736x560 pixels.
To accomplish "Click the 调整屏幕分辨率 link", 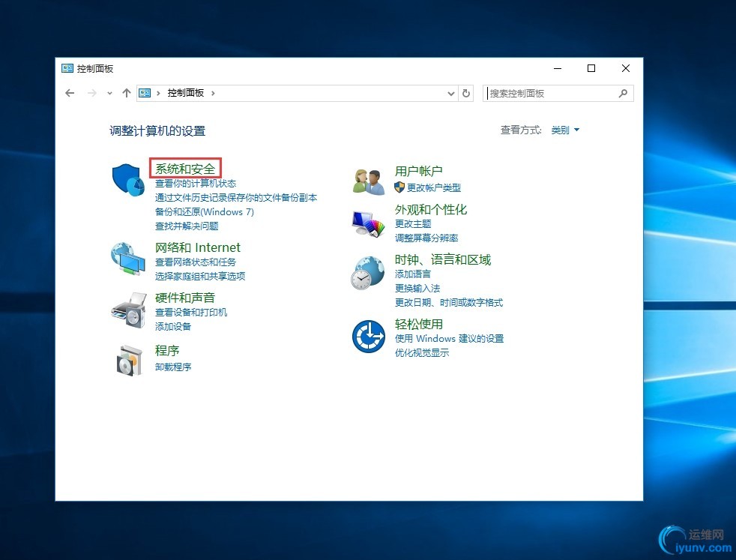I will (426, 238).
